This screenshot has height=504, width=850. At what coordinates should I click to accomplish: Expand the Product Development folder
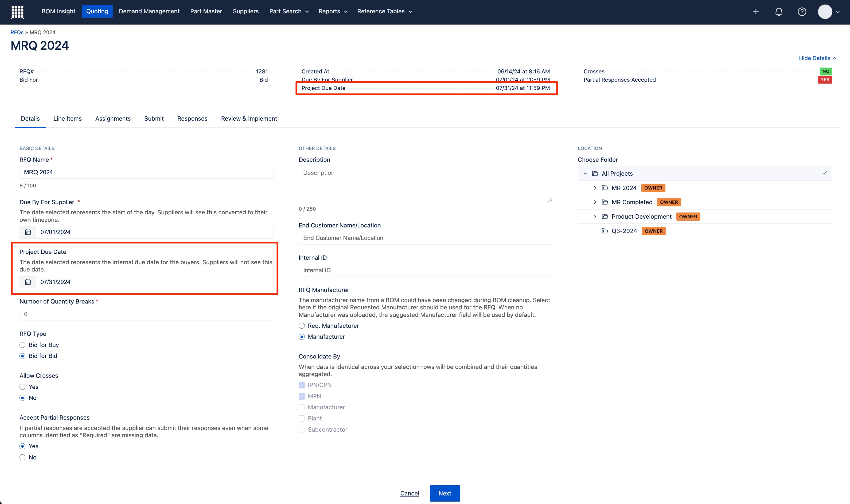pyautogui.click(x=595, y=217)
